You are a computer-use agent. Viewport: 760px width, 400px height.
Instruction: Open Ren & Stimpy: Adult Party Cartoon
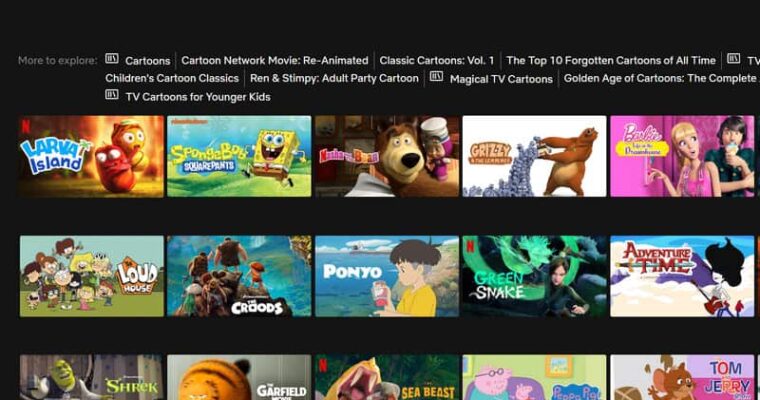coord(334,79)
